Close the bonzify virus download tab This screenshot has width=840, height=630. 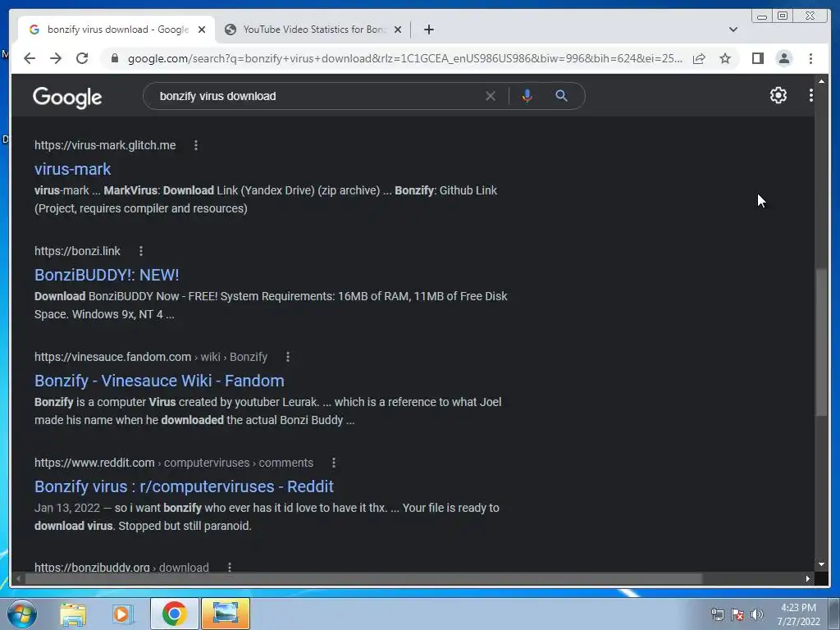point(202,30)
